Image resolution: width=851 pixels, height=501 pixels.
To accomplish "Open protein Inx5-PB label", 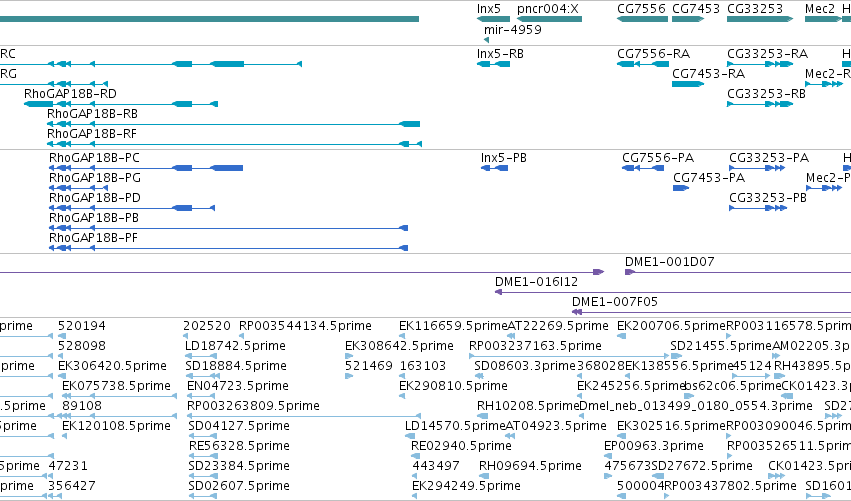I will click(x=504, y=158).
